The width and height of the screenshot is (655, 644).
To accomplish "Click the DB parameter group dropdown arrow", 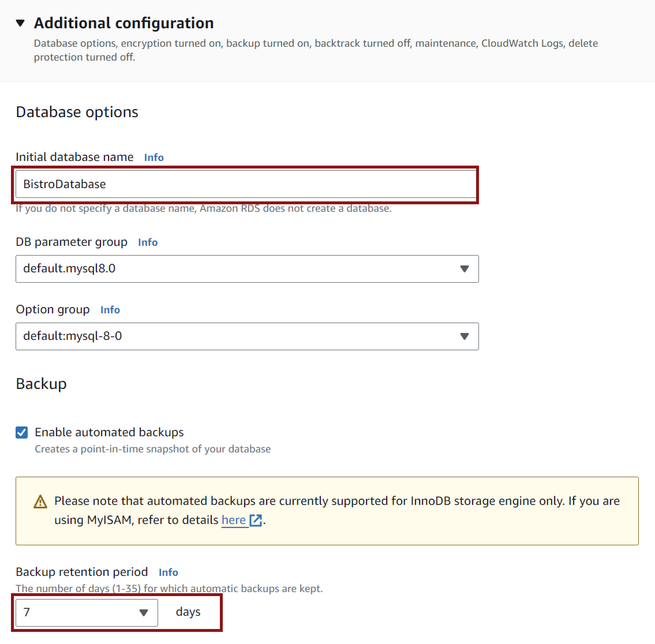I will click(465, 269).
